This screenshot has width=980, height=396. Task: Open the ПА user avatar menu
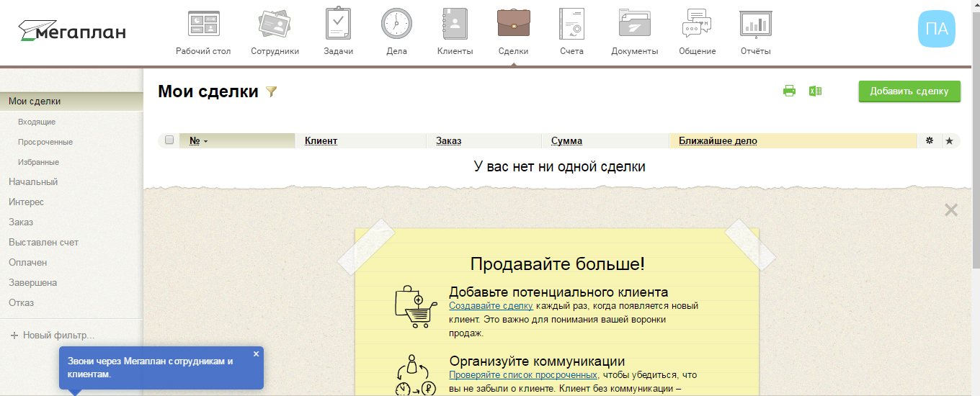pyautogui.click(x=936, y=30)
